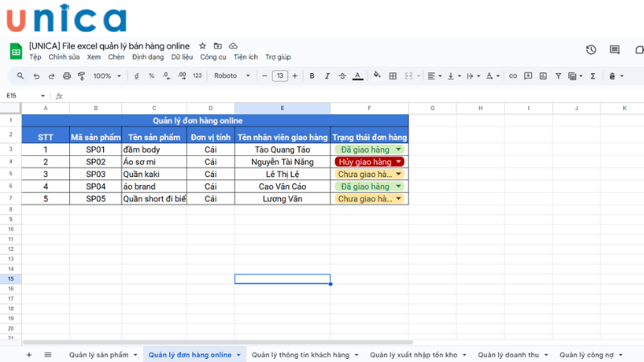Toggle strikethrough formatting
The image size is (644, 362).
click(342, 76)
